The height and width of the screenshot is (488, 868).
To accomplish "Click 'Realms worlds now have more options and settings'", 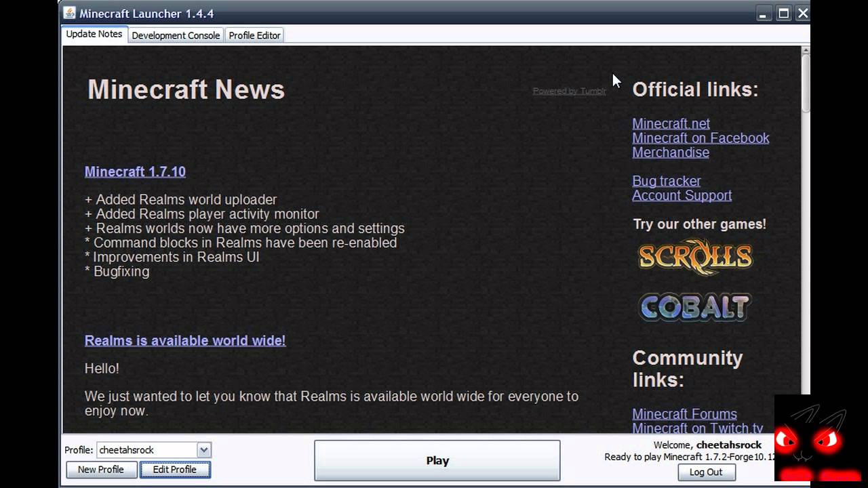I will (x=250, y=228).
